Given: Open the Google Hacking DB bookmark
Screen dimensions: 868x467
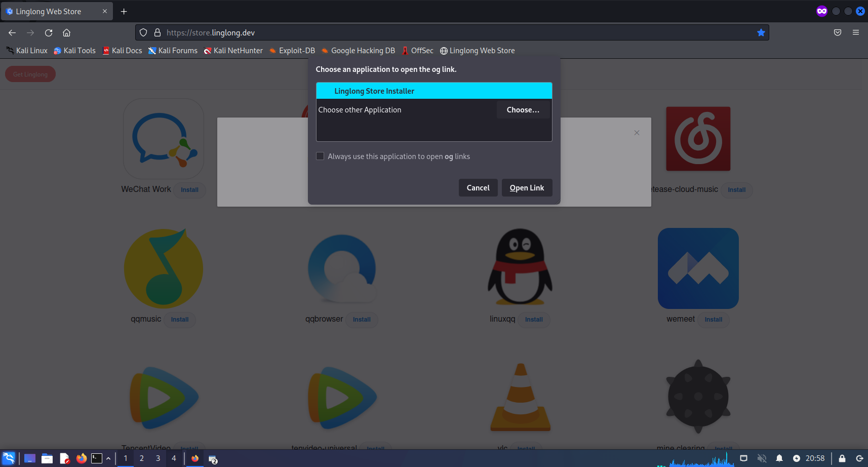Looking at the screenshot, I should coord(358,51).
